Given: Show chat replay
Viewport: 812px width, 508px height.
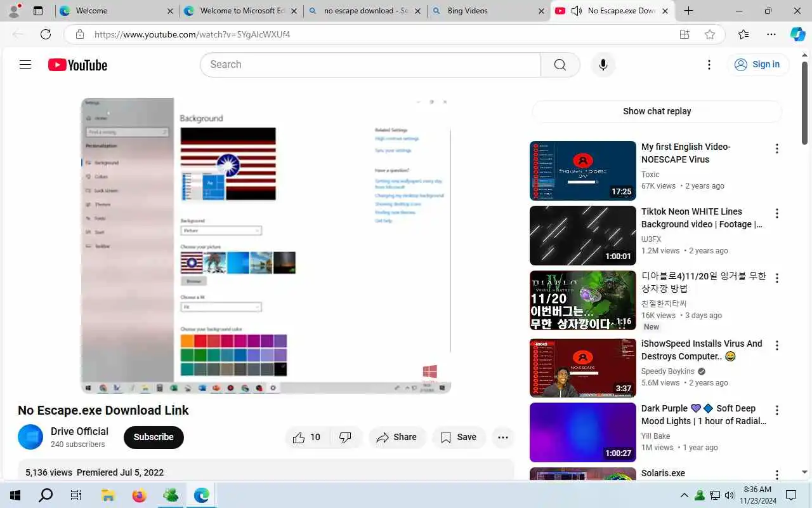Looking at the screenshot, I should 657,111.
